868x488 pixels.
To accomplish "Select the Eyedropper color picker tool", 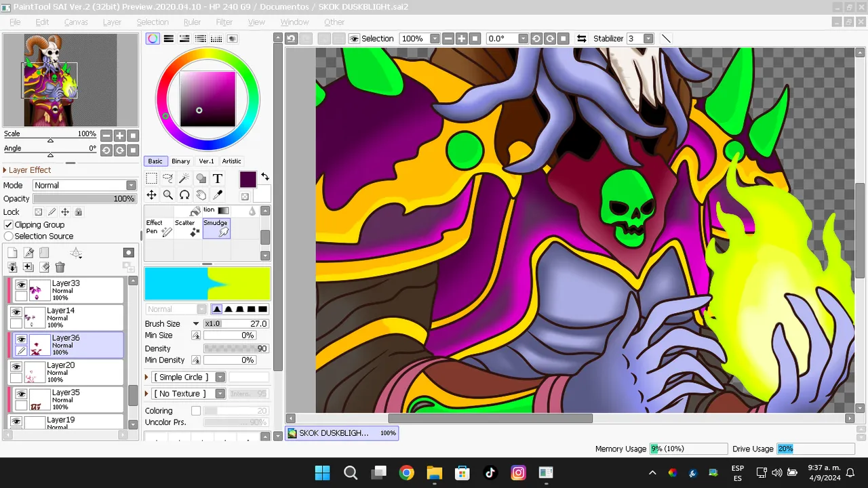I will pos(218,195).
